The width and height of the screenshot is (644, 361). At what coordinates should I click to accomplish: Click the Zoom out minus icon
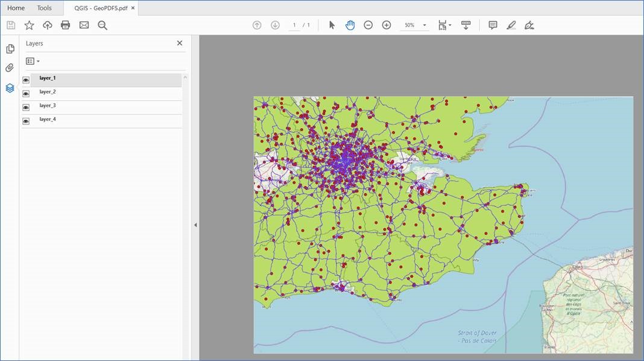pos(368,25)
